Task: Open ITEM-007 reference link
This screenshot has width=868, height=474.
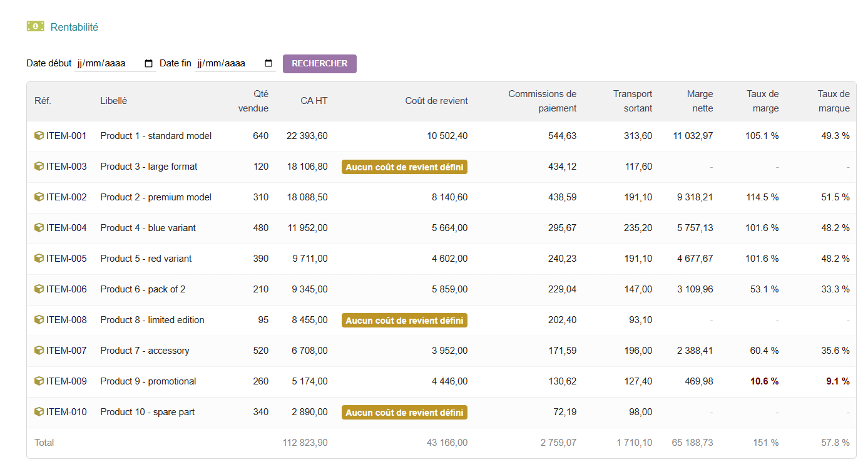Action: pyautogui.click(x=66, y=351)
